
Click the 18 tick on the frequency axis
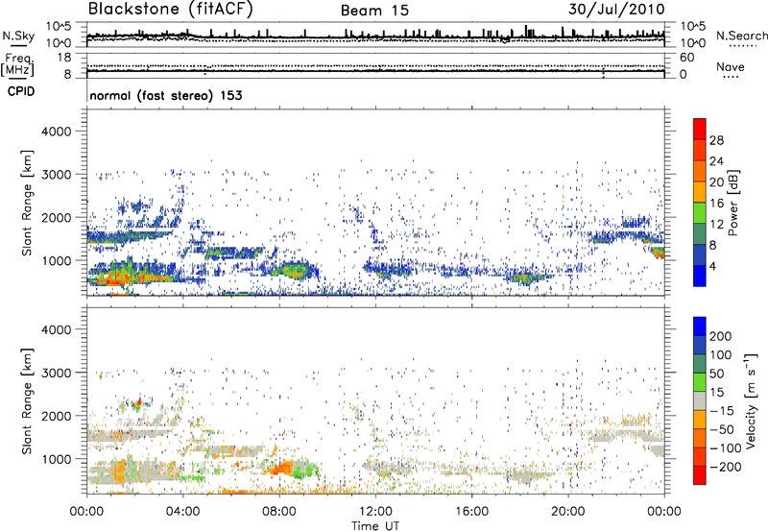(x=63, y=58)
